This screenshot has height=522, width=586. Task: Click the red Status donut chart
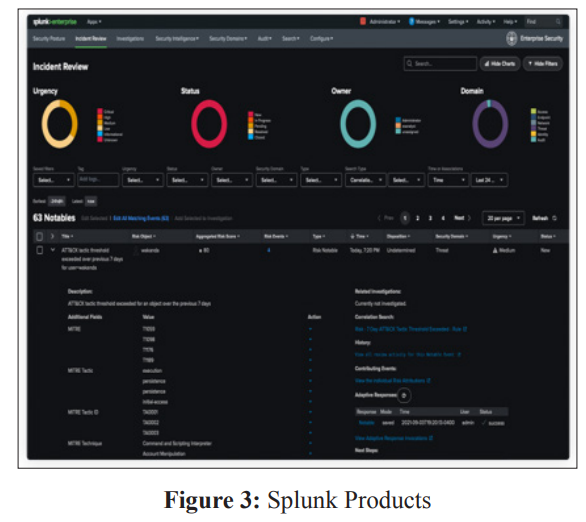209,124
